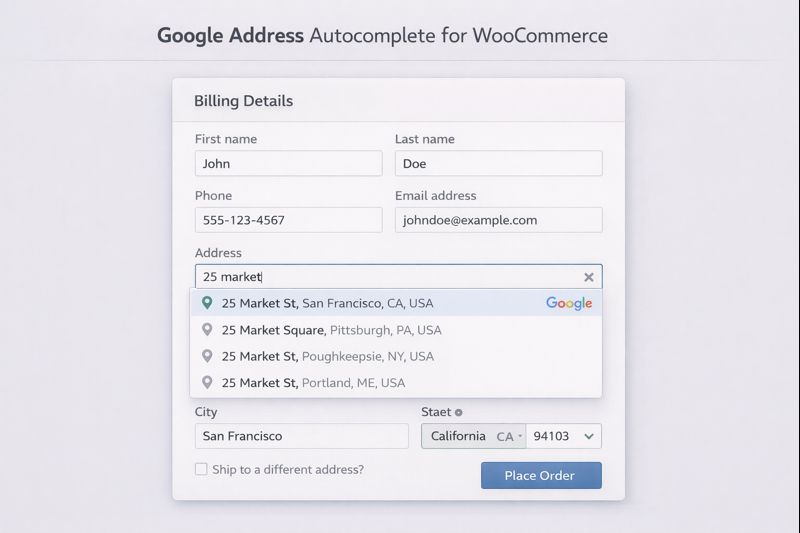Image resolution: width=800 pixels, height=533 pixels.
Task: Click the CA abbreviation in state selector
Action: 505,437
